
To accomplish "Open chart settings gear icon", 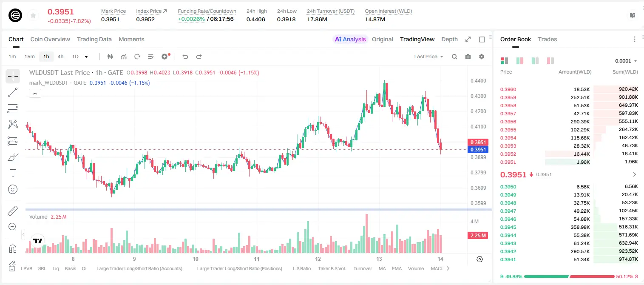I will coord(482,57).
